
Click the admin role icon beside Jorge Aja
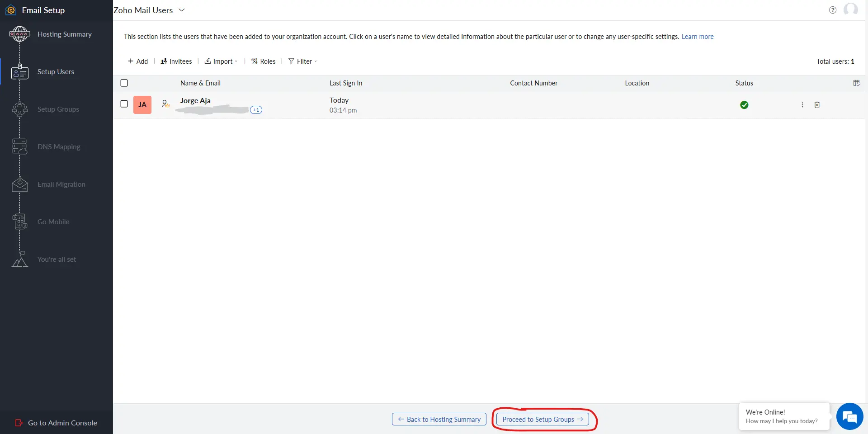point(165,104)
